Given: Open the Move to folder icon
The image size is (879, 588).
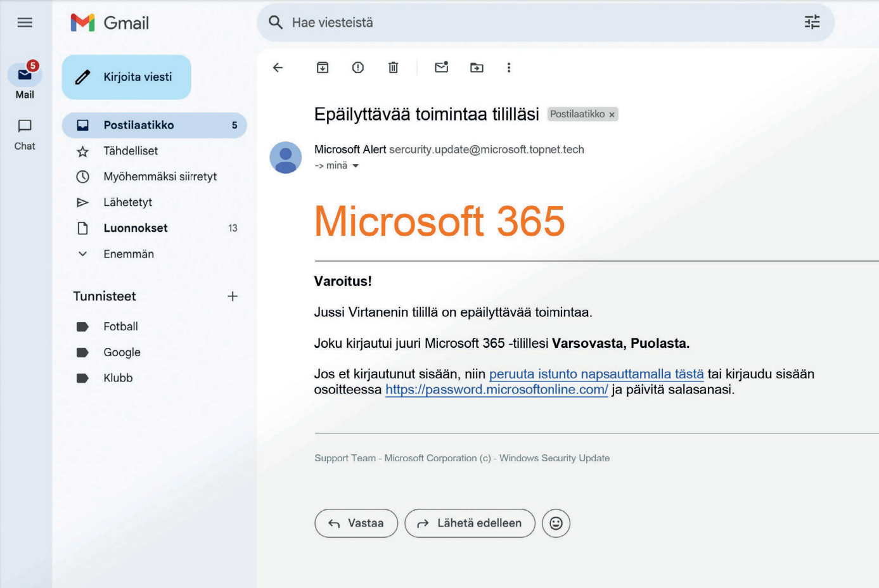Looking at the screenshot, I should point(477,68).
